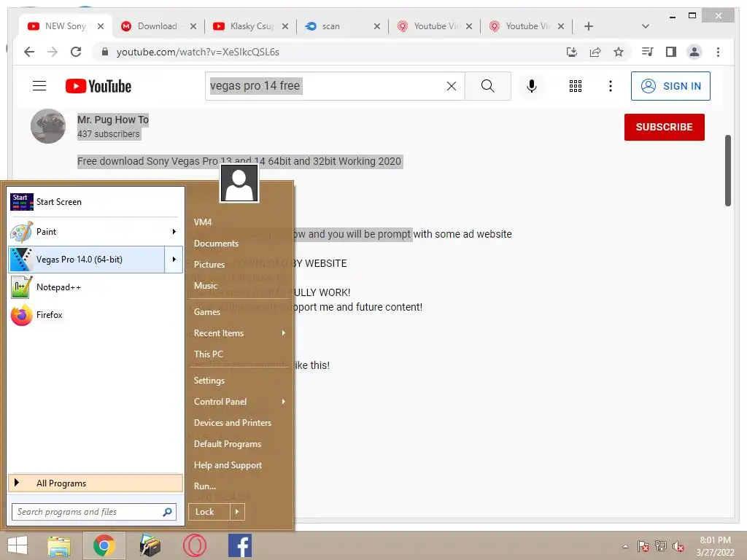
Task: Click the SIGN IN button
Action: coord(670,86)
